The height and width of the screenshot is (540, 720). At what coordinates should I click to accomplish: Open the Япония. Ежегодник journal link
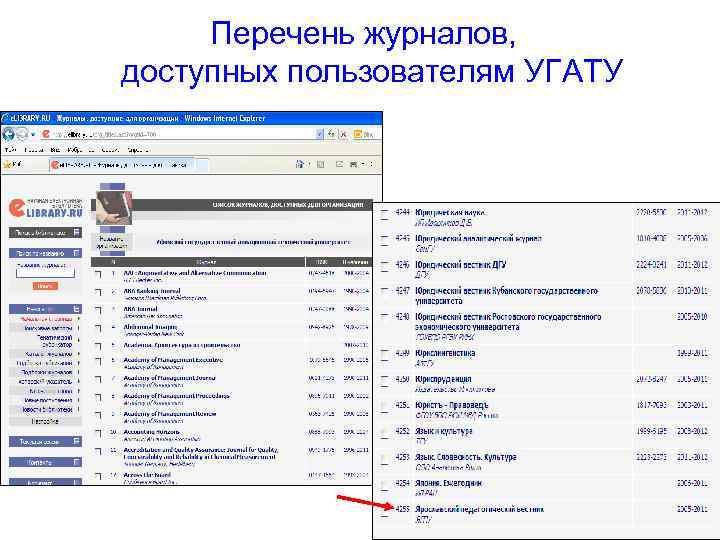click(449, 483)
